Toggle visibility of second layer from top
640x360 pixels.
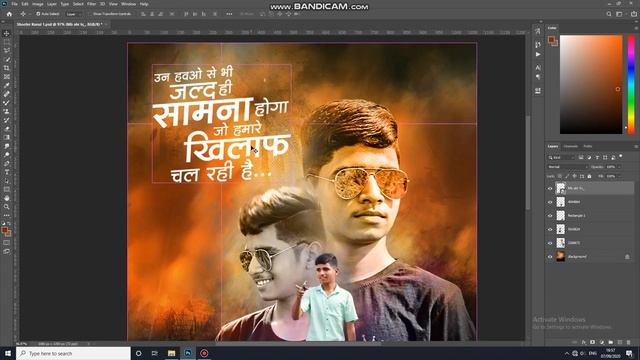click(550, 202)
